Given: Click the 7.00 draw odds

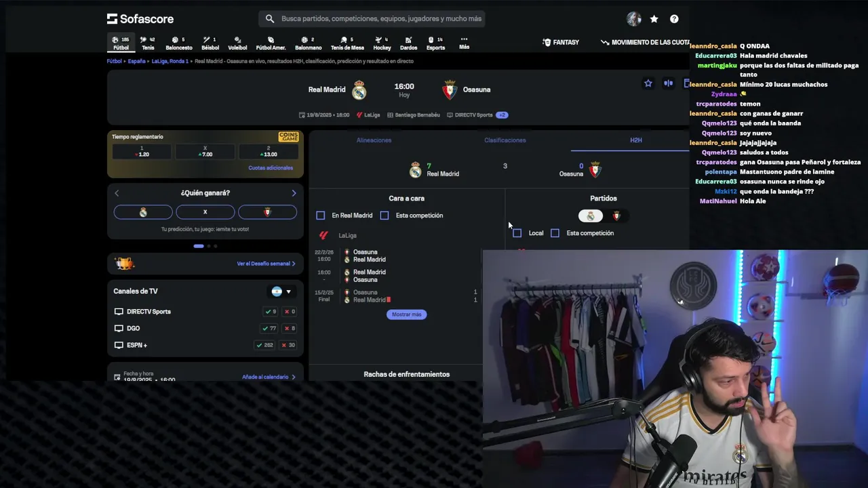Looking at the screenshot, I should [x=205, y=151].
